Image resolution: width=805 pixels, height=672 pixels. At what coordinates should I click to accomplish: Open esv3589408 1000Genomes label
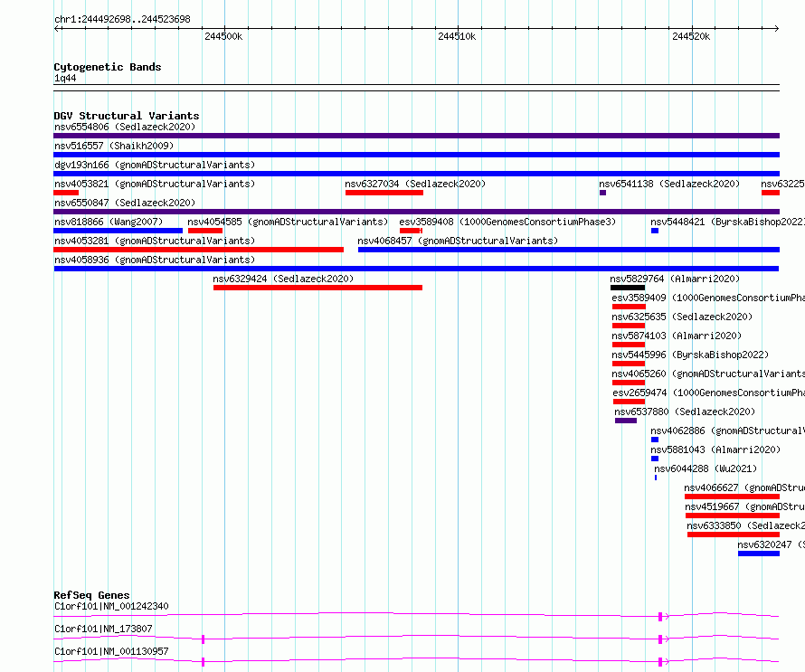point(507,222)
